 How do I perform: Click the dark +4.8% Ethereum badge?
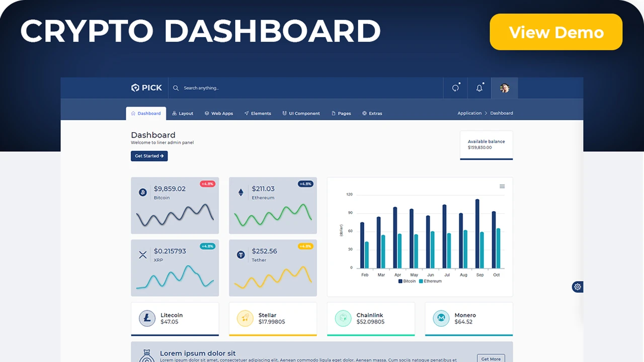[305, 184]
